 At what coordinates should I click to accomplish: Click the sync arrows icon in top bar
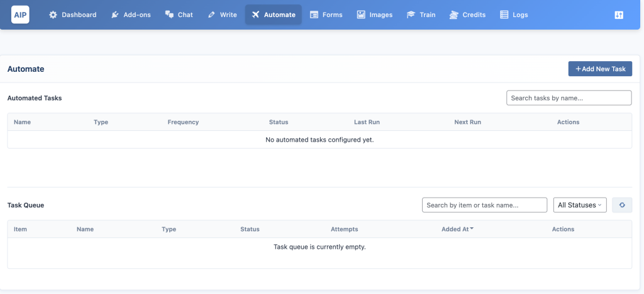(619, 15)
